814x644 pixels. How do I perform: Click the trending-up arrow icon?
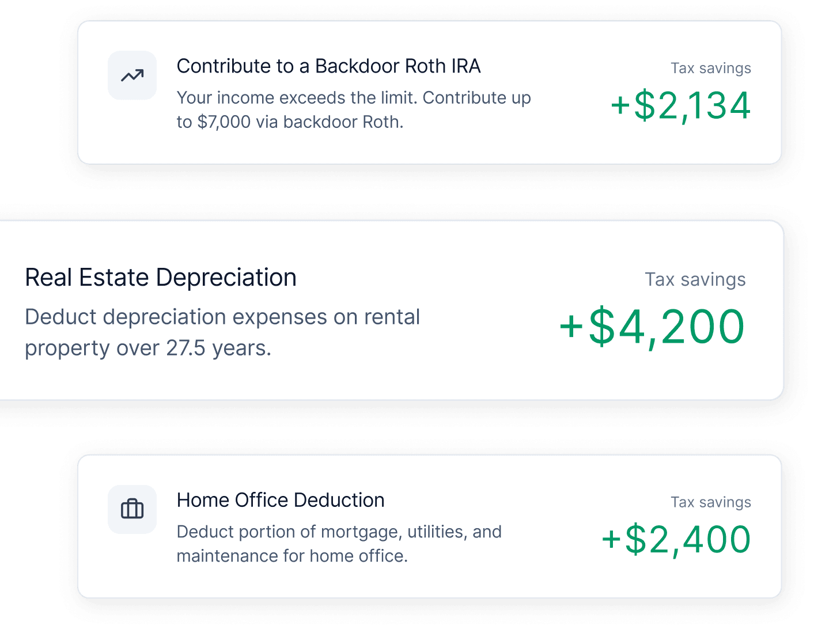pos(132,75)
